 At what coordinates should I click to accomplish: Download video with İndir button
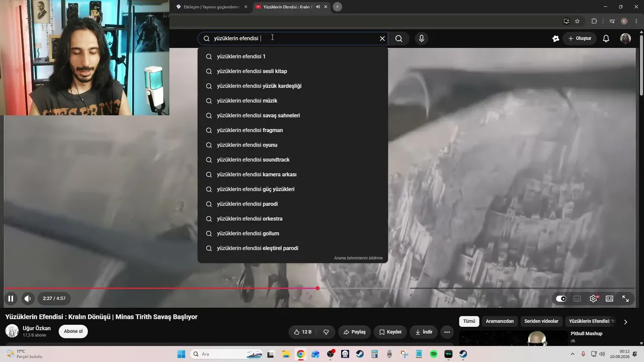(x=424, y=332)
